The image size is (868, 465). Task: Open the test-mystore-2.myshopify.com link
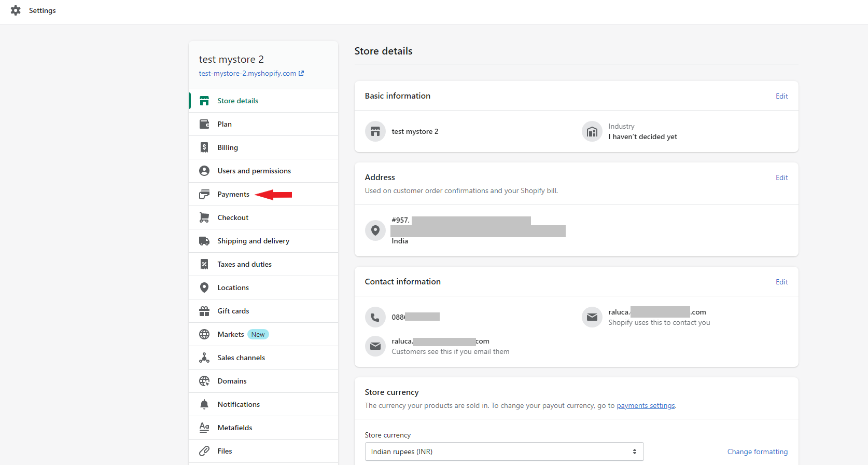pyautogui.click(x=248, y=73)
